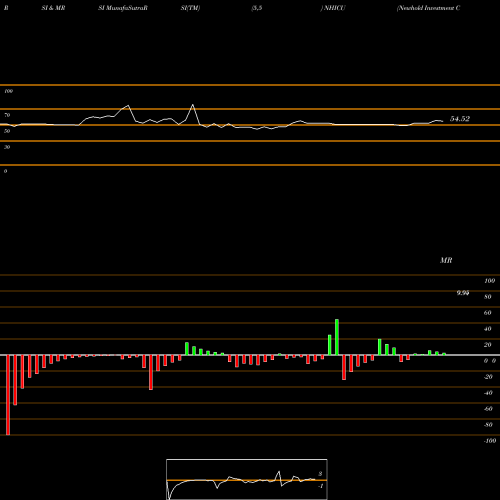Click the longest red MR bar at far left

click(8, 395)
